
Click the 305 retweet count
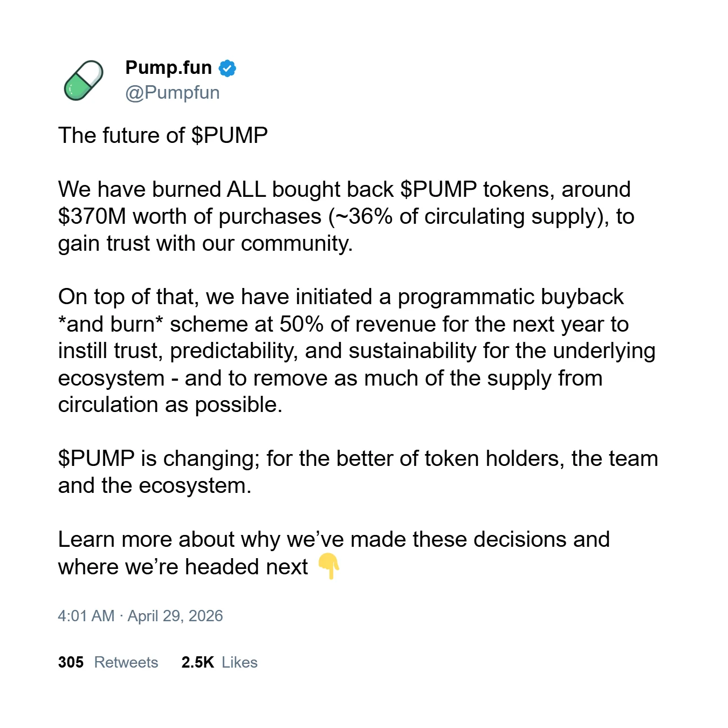(71, 662)
